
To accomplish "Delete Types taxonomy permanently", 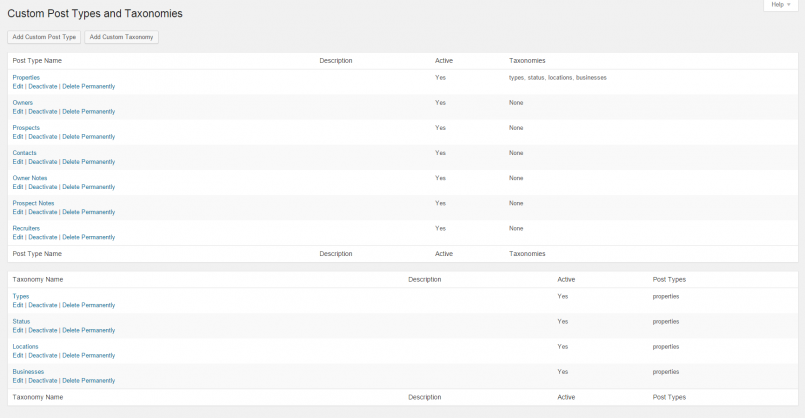I will click(x=89, y=305).
